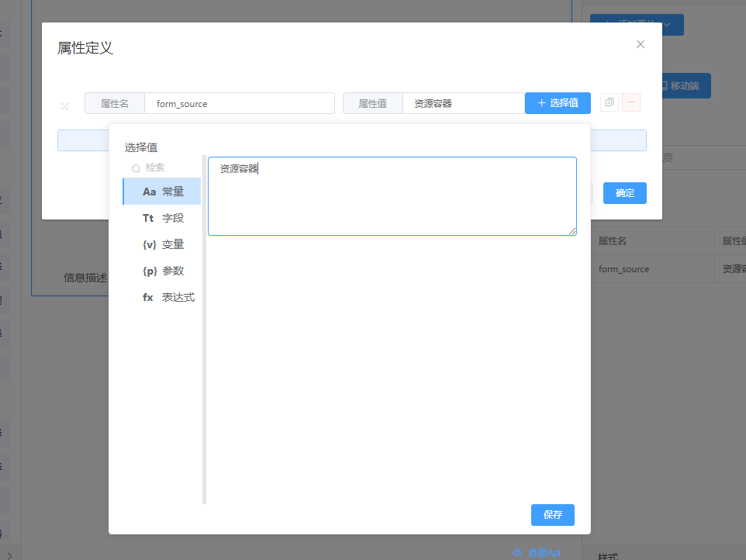Select the 常量 constant type

[x=162, y=192]
